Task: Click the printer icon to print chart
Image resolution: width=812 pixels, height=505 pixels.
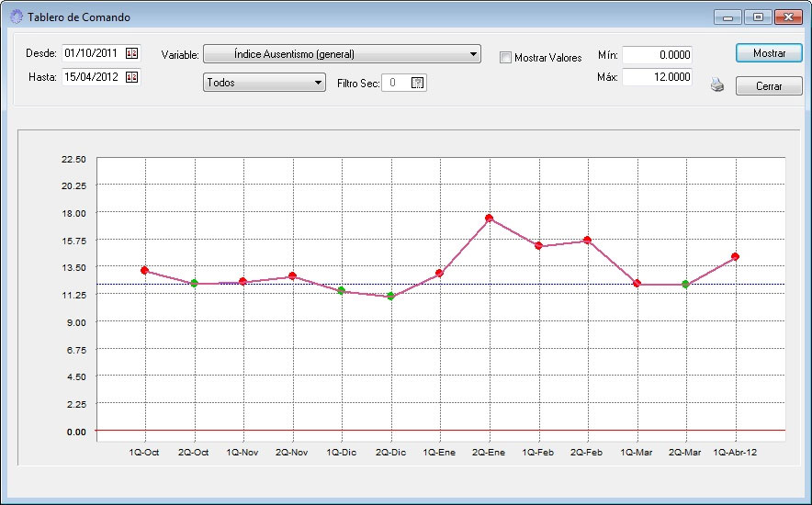Action: click(x=717, y=85)
